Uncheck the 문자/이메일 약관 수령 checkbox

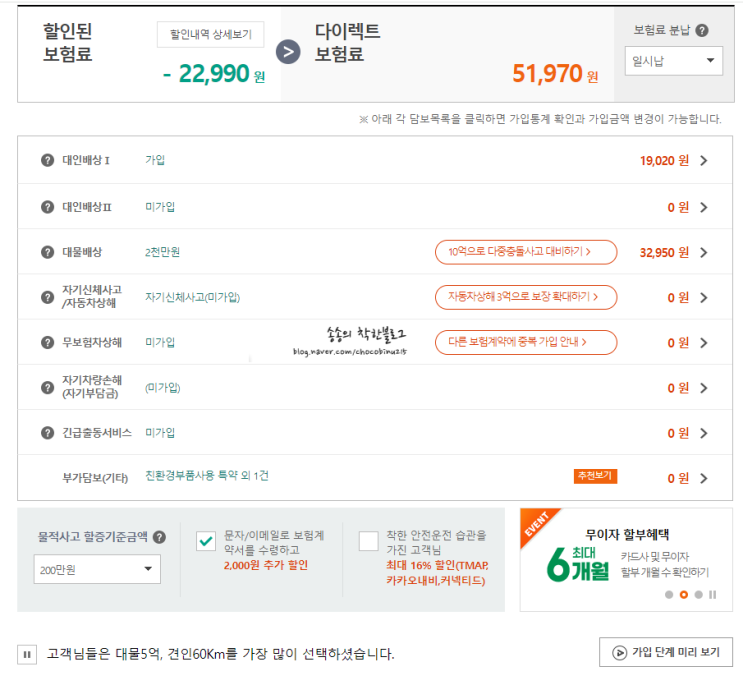(x=206, y=541)
